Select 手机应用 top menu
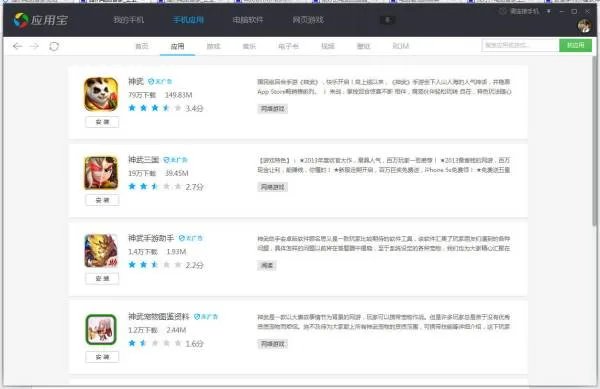The width and height of the screenshot is (600, 389). (x=188, y=20)
